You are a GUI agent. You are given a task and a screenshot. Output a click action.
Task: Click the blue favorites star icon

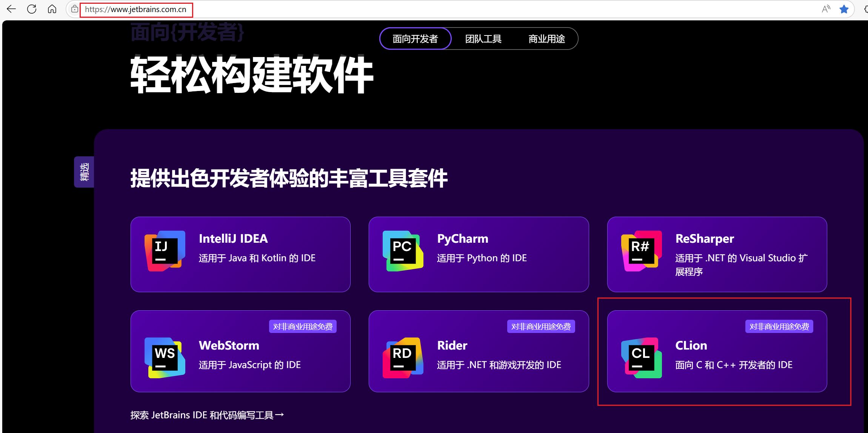coord(844,9)
